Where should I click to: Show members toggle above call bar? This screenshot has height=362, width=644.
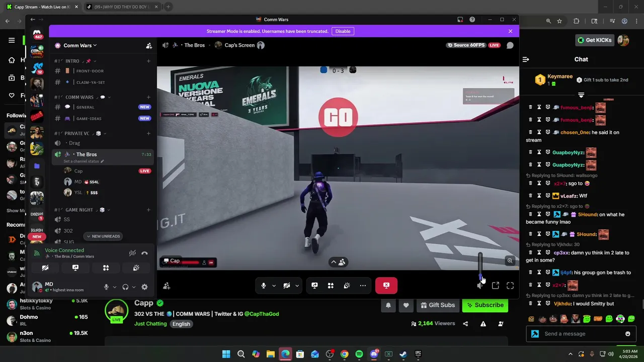tap(338, 262)
